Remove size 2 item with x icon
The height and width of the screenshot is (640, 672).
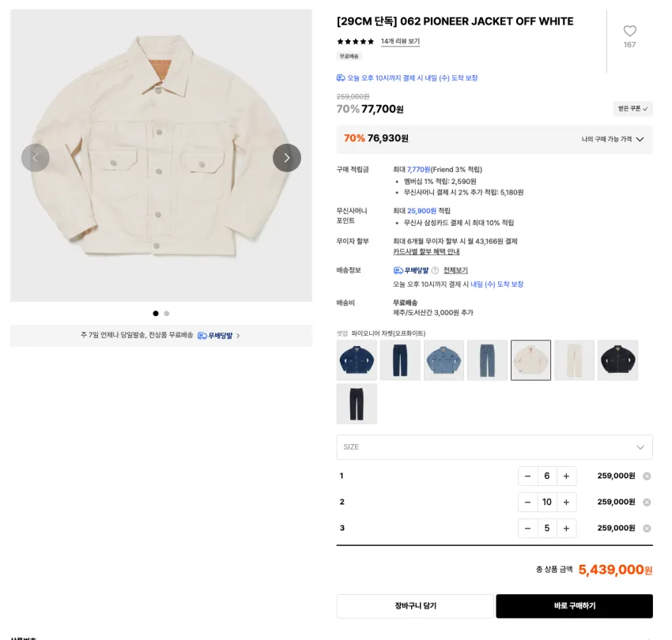[x=647, y=503]
